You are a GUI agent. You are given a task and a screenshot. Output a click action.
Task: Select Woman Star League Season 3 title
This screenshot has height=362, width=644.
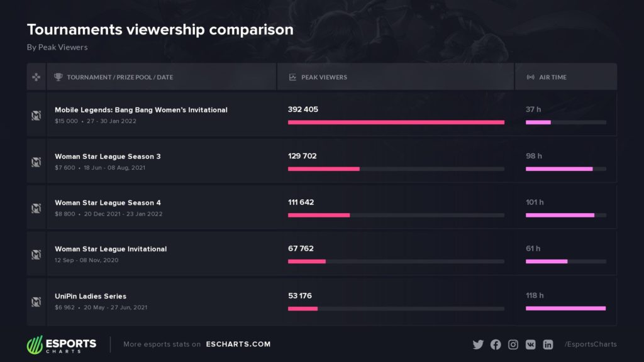click(108, 156)
